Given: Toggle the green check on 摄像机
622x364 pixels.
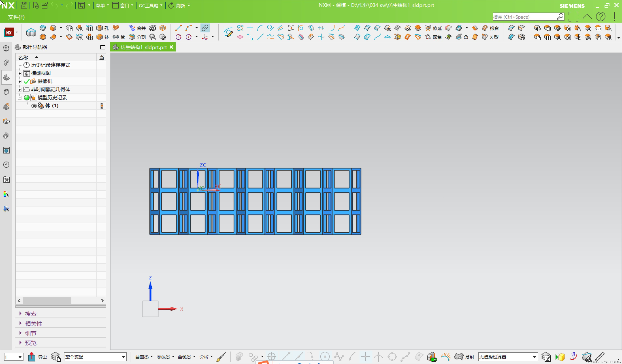Looking at the screenshot, I should (x=26, y=81).
